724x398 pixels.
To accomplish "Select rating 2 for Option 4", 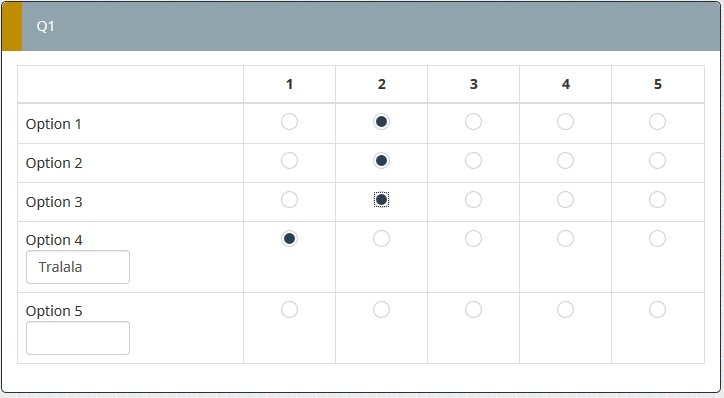I will 381,239.
